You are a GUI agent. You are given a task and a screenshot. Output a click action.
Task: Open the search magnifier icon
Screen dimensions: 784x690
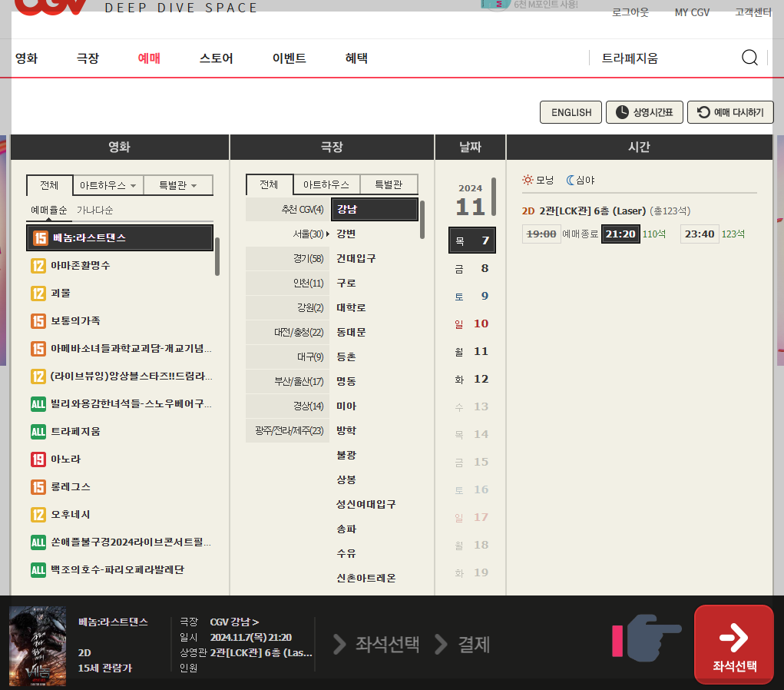[x=749, y=58]
